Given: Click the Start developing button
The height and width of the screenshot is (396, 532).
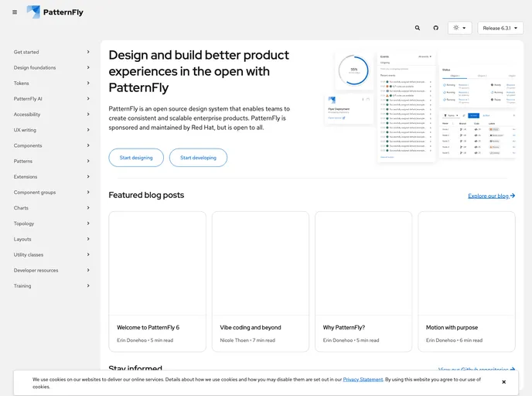Looking at the screenshot, I should point(198,158).
